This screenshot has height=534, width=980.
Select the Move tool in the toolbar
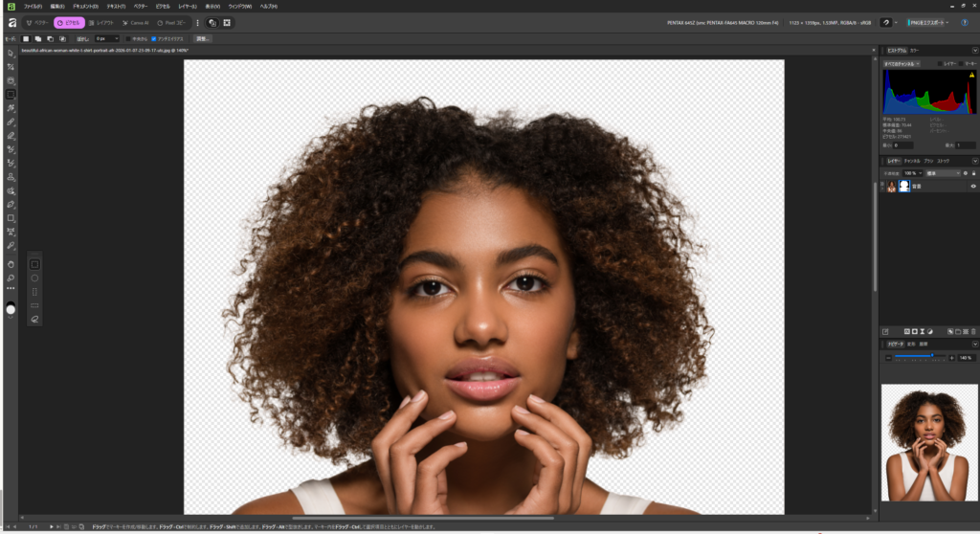tap(11, 53)
